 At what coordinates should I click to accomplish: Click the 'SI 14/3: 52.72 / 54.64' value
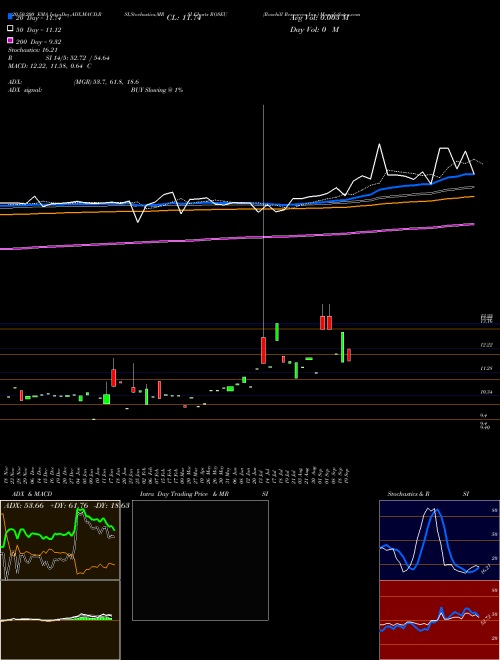point(78,58)
